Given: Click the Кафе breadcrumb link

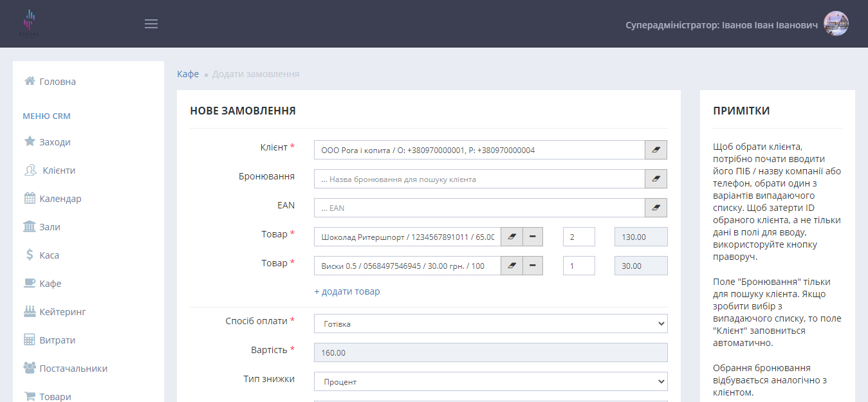Looking at the screenshot, I should pos(188,74).
